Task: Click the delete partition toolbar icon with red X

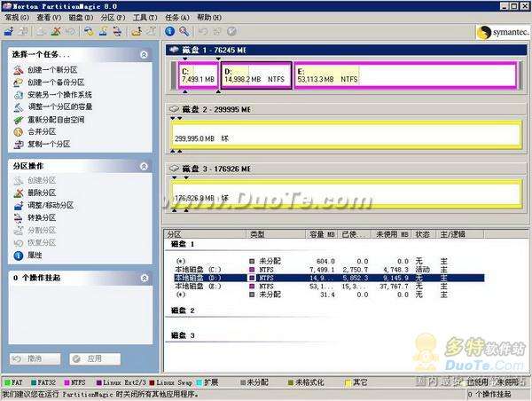Action: [x=56, y=31]
